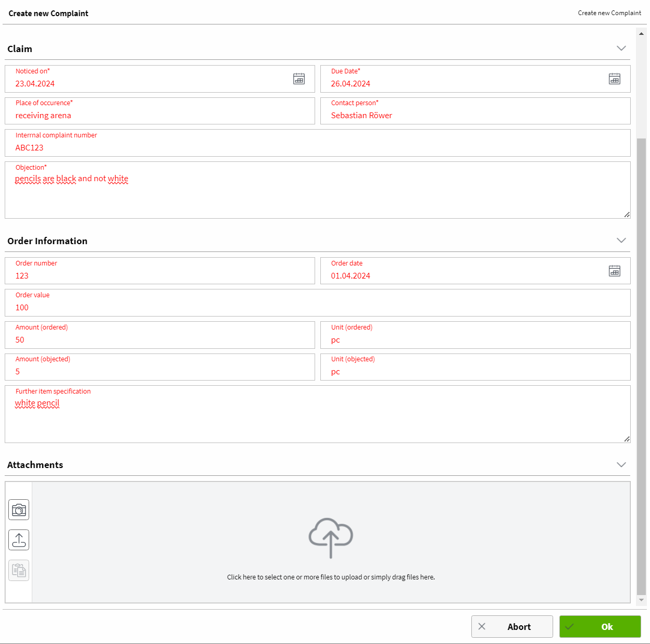
Task: Confirm the complaint with the Ok button
Action: pos(600,626)
